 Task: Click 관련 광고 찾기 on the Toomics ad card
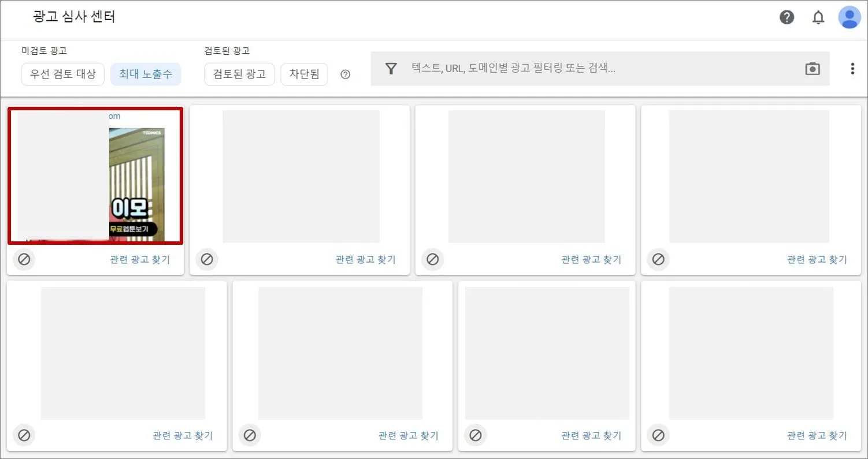click(140, 259)
